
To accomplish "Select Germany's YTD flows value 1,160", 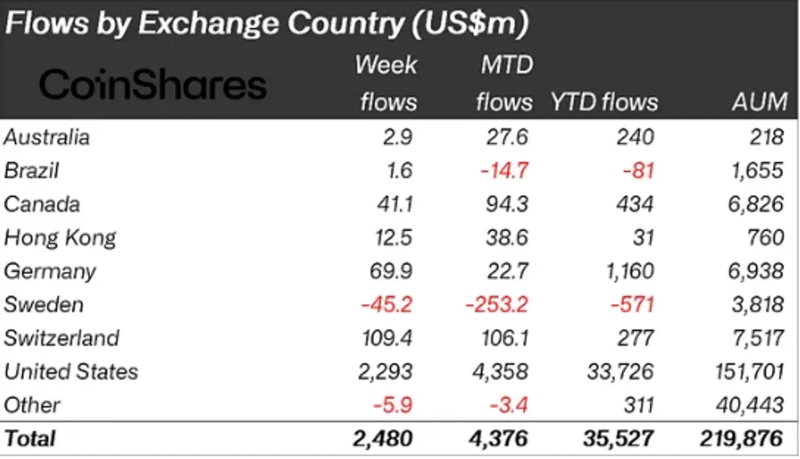I will click(x=628, y=271).
